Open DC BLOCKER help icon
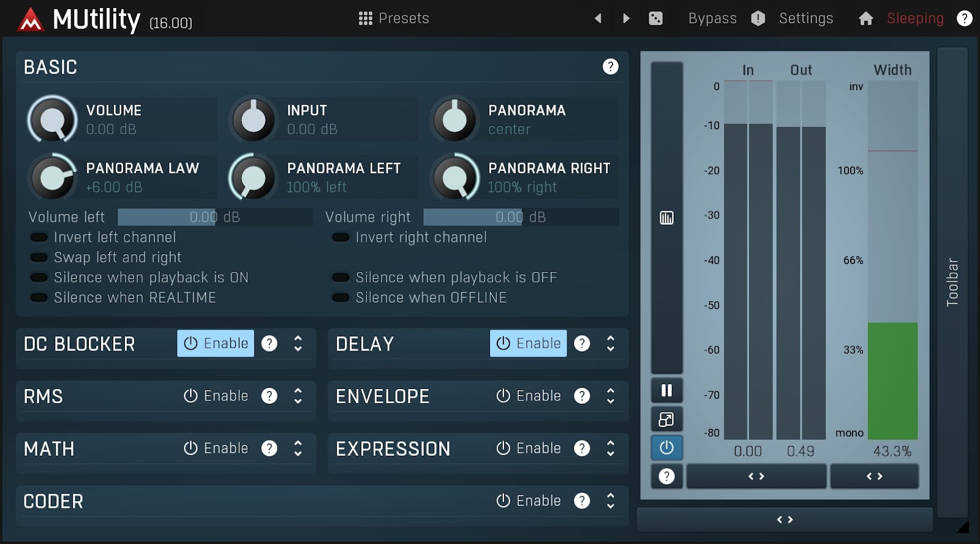This screenshot has width=980, height=544. pyautogui.click(x=269, y=344)
